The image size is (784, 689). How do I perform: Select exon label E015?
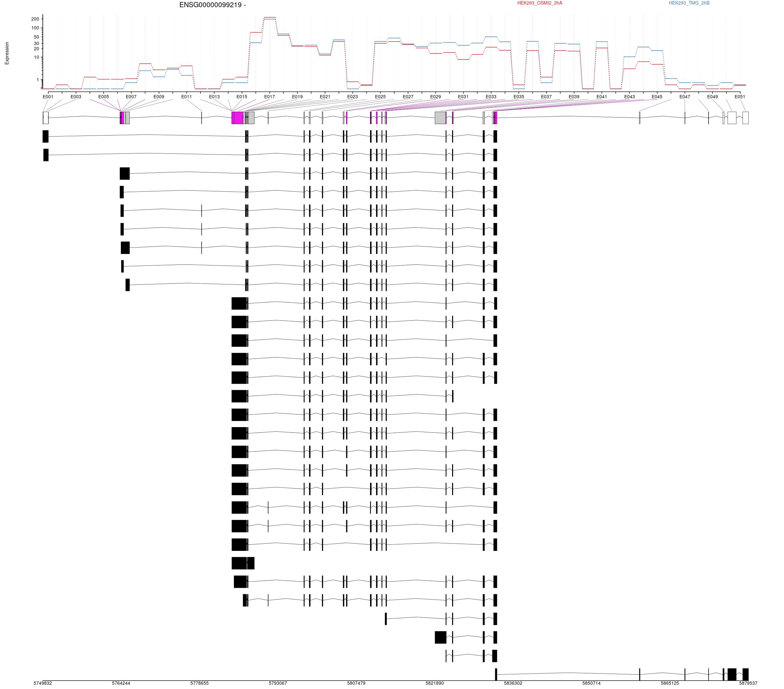pyautogui.click(x=242, y=97)
